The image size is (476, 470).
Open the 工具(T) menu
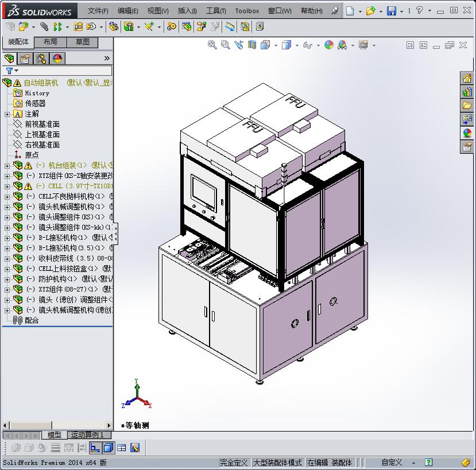tap(216, 11)
